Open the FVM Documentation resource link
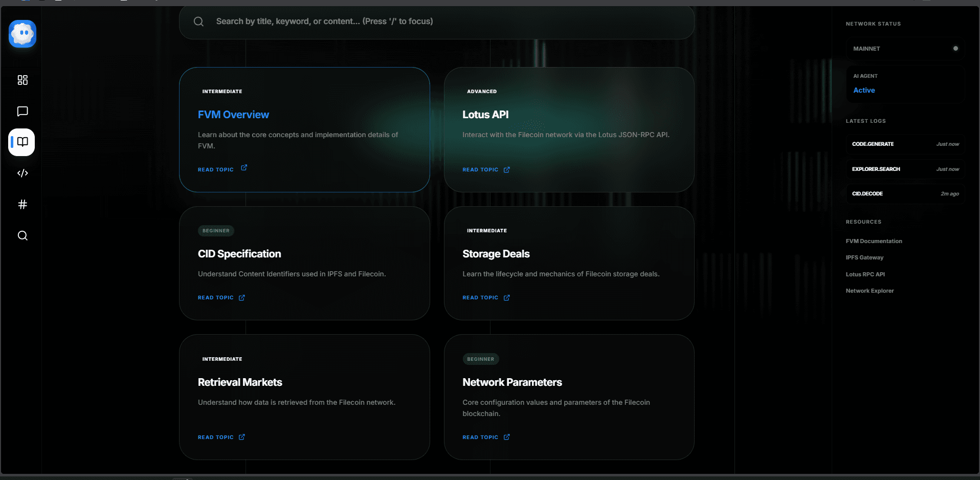This screenshot has height=480, width=980. [874, 241]
